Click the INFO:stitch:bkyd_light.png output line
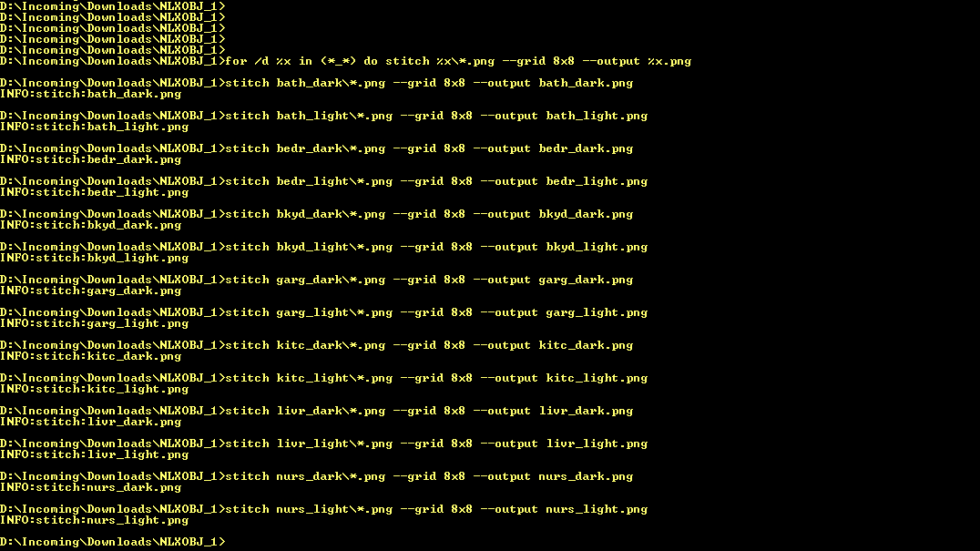This screenshot has width=980, height=551. point(95,258)
